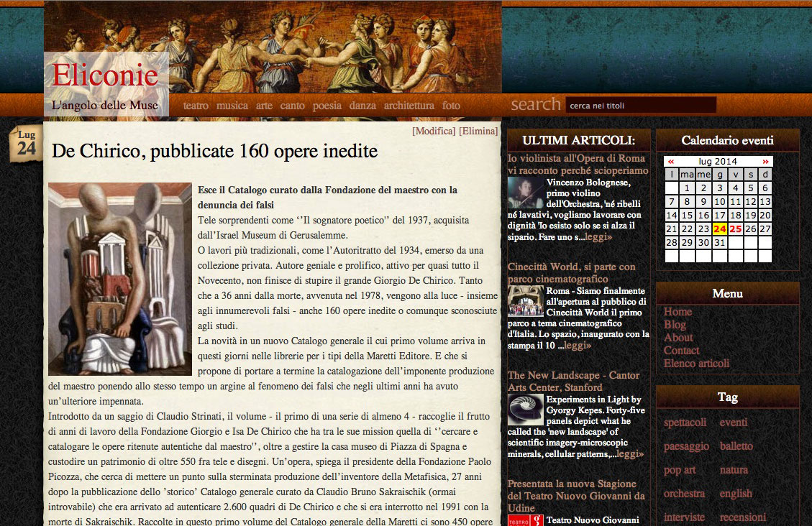Open Elenco articoli in the side Menu
812x526 pixels.
click(696, 364)
